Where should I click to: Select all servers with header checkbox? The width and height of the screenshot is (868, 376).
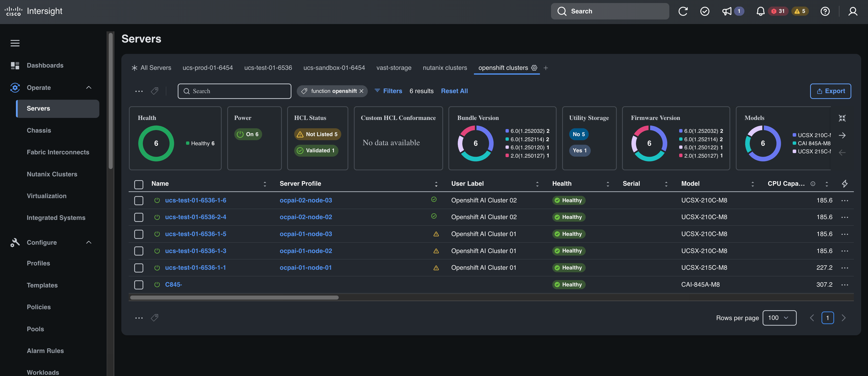coord(139,184)
